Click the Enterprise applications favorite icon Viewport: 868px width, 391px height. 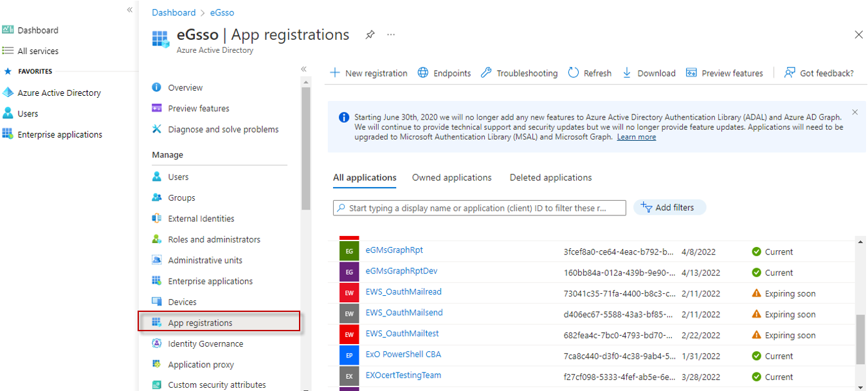[x=8, y=134]
